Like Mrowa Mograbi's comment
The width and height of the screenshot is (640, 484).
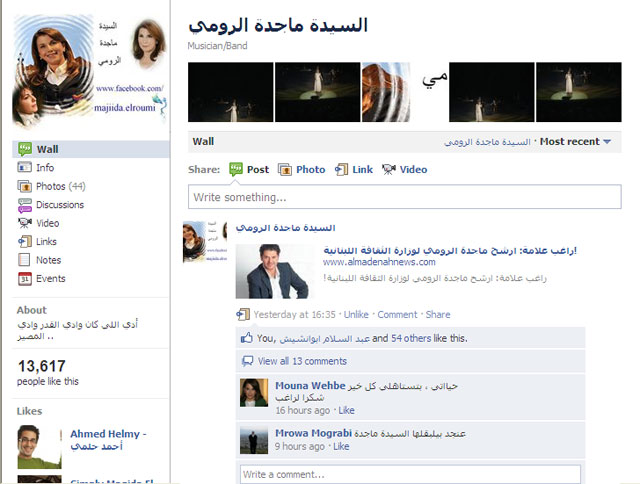pyautogui.click(x=341, y=446)
